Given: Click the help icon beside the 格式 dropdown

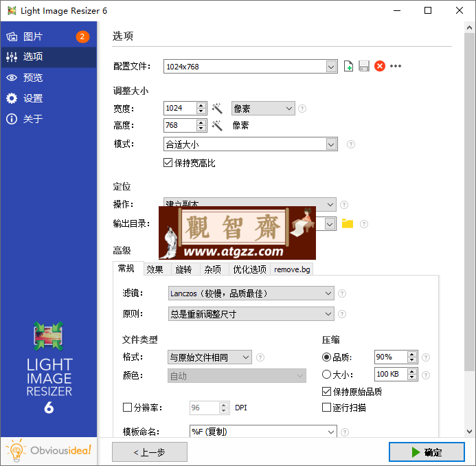Looking at the screenshot, I should tap(260, 357).
